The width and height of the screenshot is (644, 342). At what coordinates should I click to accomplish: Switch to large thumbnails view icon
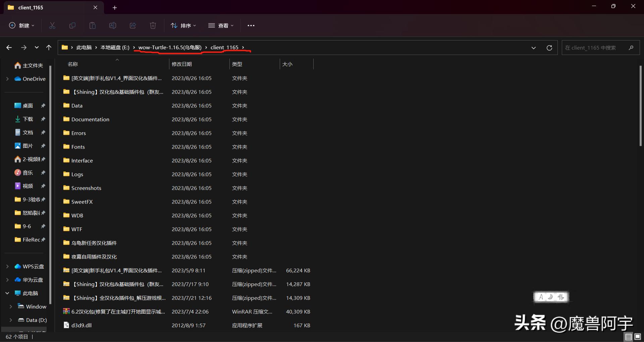pyautogui.click(x=638, y=337)
